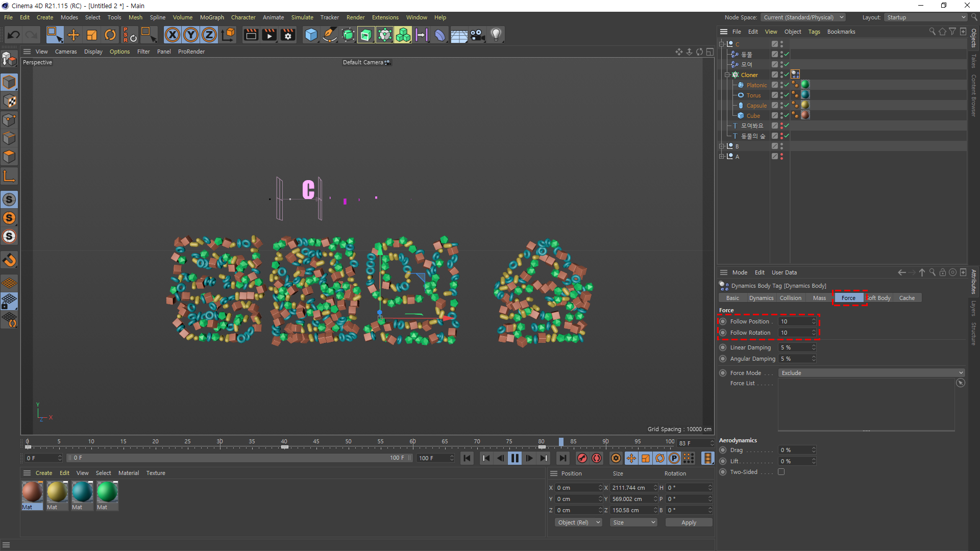Add a light object from toolbar
Image resolution: width=980 pixels, height=551 pixels.
click(x=496, y=35)
